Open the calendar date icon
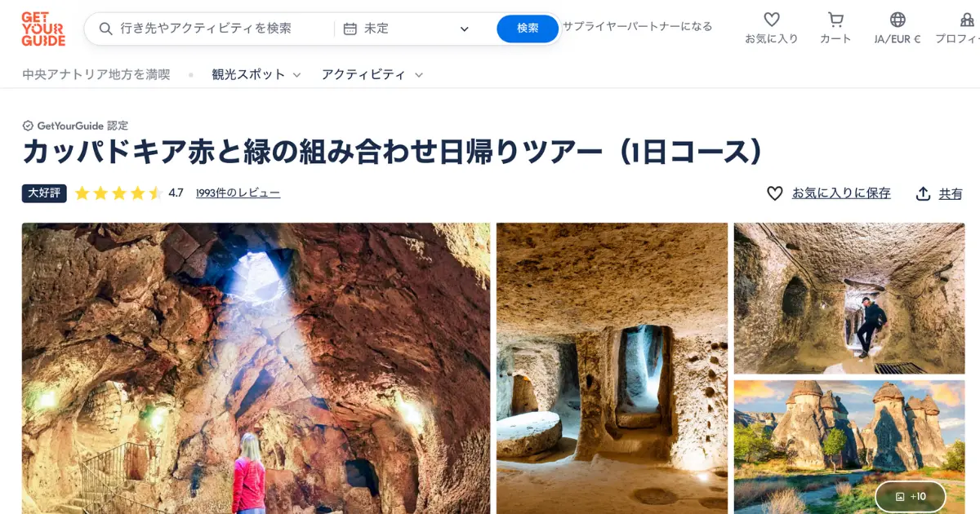 click(x=350, y=29)
